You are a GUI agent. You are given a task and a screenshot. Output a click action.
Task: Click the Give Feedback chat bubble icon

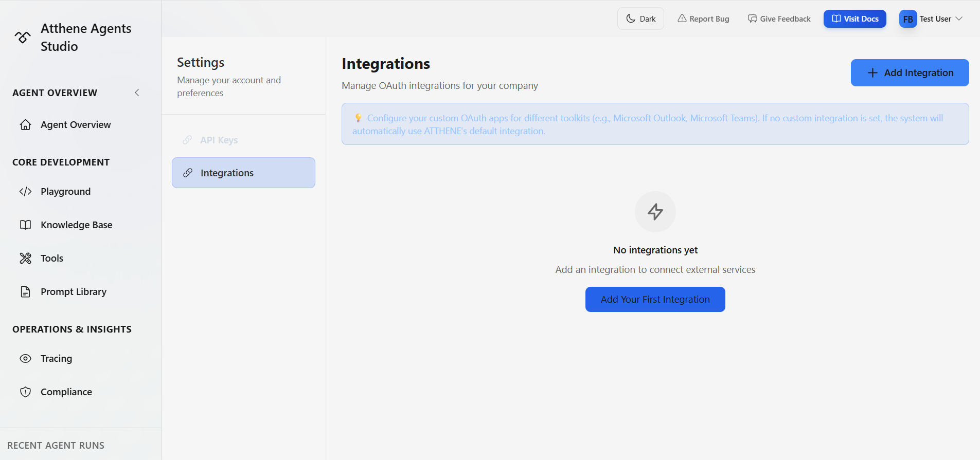[753, 19]
